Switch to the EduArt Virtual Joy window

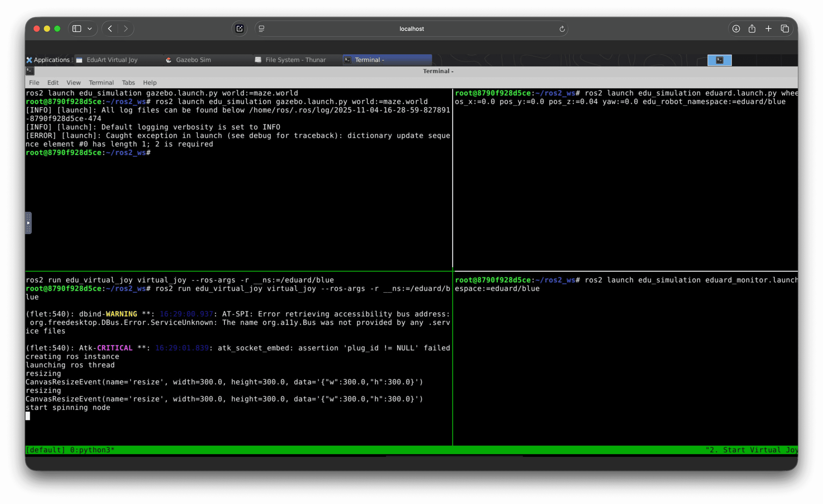[x=112, y=60]
